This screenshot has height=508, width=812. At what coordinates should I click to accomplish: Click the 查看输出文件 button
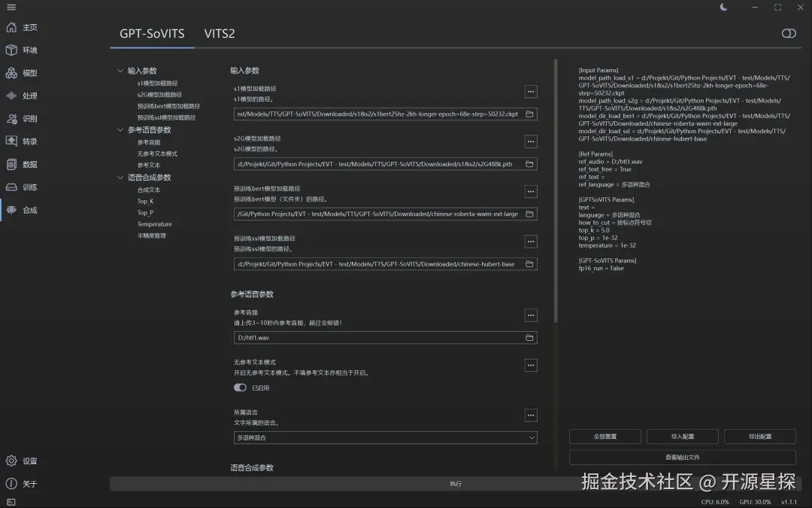click(683, 458)
